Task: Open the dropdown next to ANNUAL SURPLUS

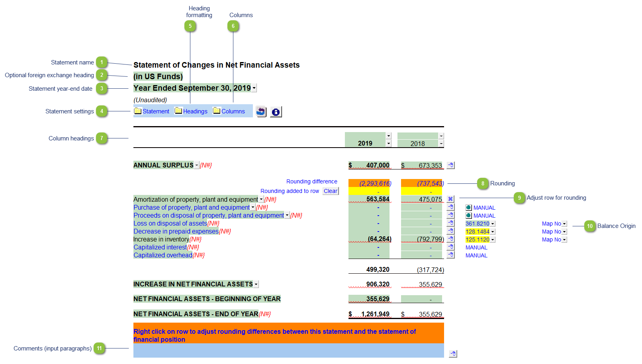Action: pyautogui.click(x=197, y=165)
